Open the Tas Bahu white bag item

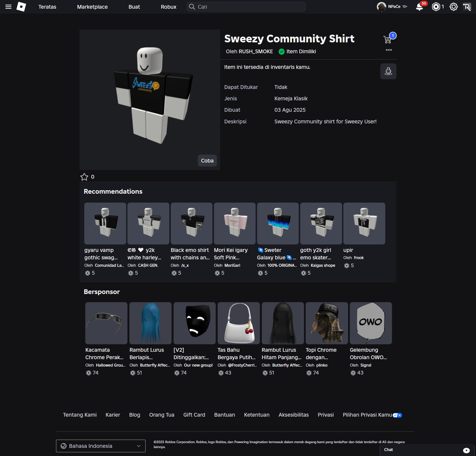[239, 323]
